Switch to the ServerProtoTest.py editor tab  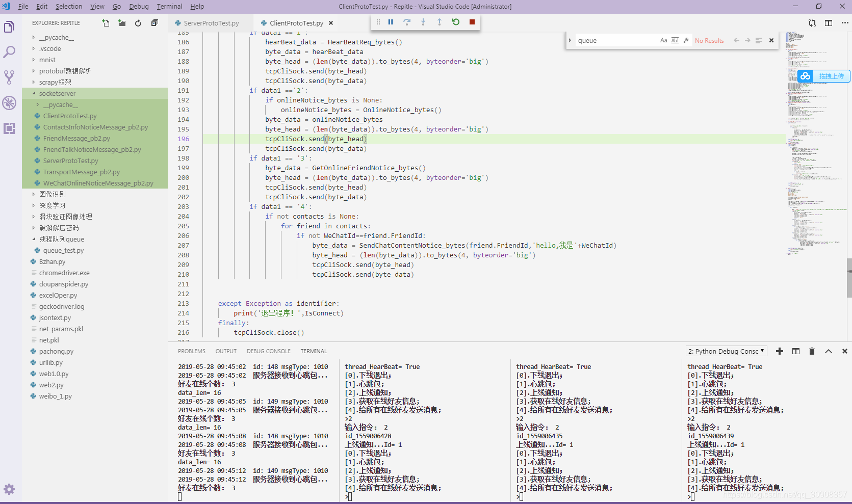[x=211, y=23]
